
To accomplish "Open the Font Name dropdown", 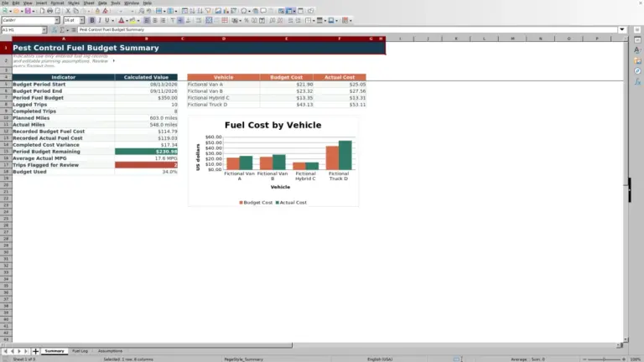I will tap(57, 20).
